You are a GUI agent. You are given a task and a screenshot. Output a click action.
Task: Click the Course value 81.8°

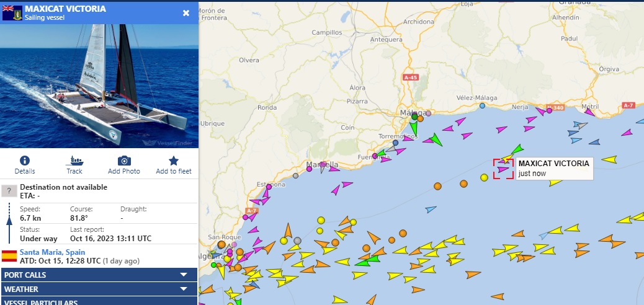pos(79,218)
